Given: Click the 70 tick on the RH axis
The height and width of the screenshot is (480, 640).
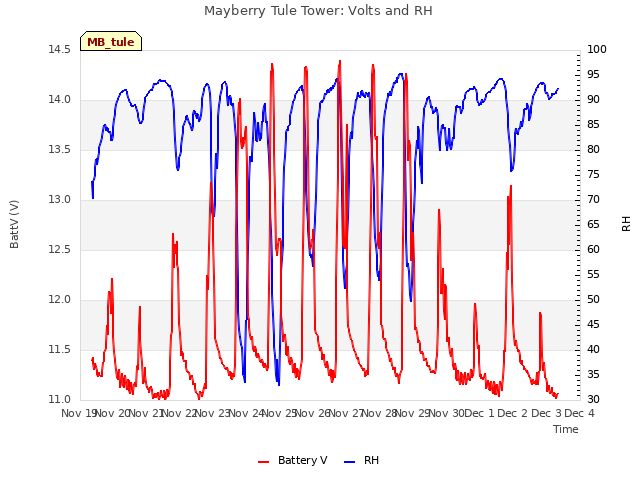Looking at the screenshot, I should pos(593,200).
